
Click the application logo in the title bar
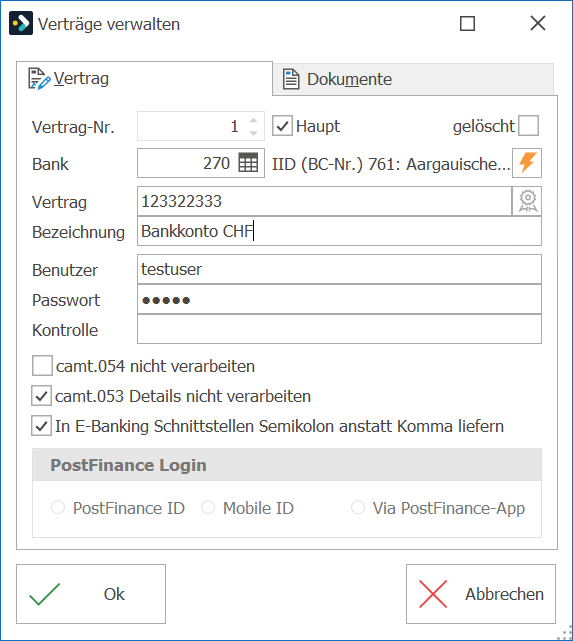(x=21, y=24)
